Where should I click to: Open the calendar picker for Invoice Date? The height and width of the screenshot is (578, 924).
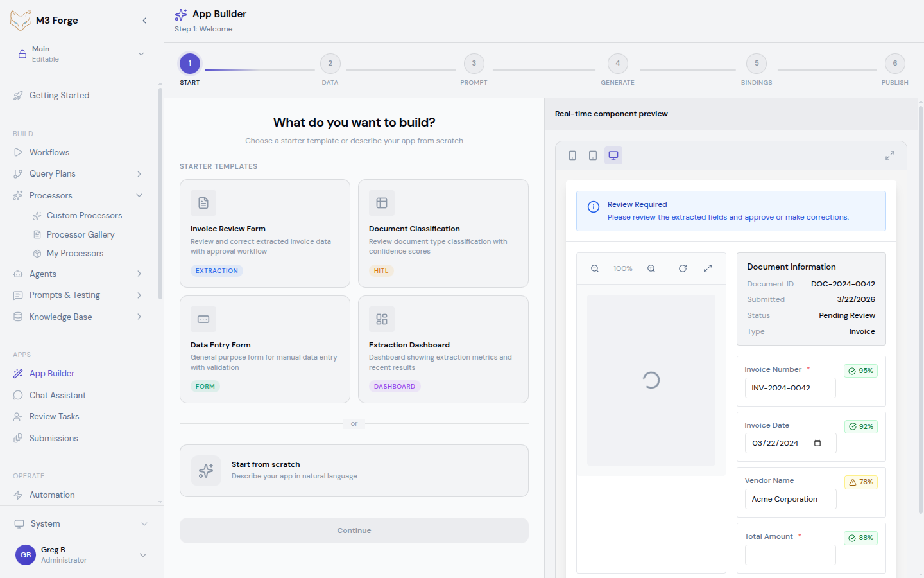[x=817, y=443]
